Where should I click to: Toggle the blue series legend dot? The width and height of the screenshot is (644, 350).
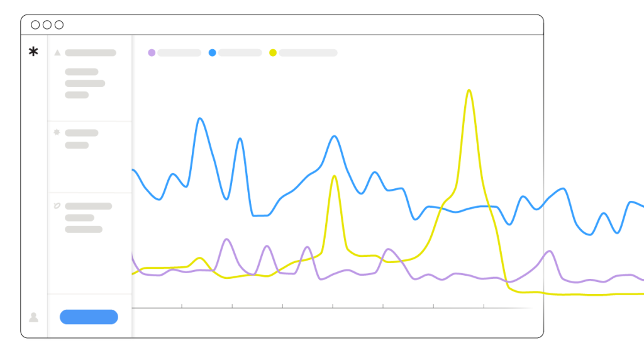pos(212,53)
